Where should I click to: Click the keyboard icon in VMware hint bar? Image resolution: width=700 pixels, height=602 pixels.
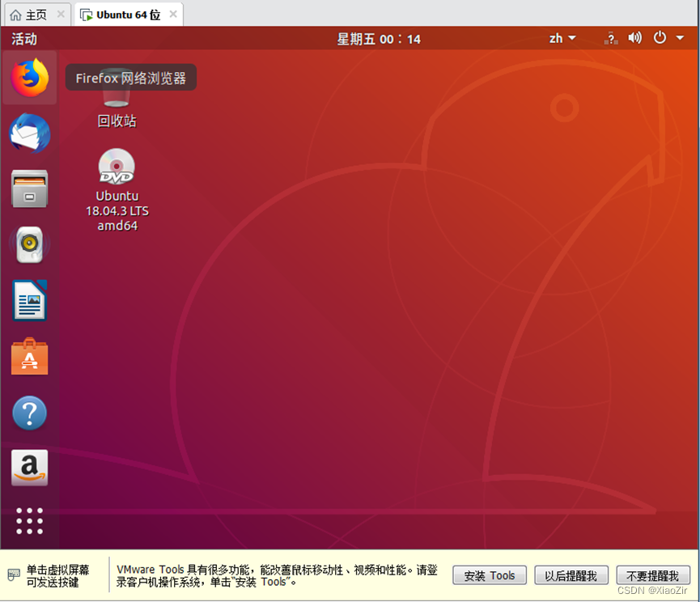coord(14,574)
